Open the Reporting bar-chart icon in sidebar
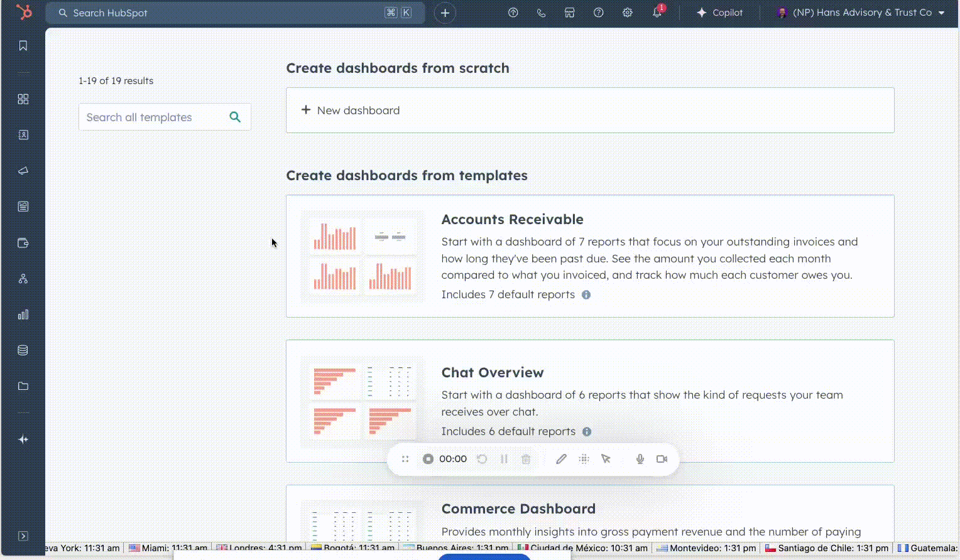960x560 pixels. pos(23,315)
